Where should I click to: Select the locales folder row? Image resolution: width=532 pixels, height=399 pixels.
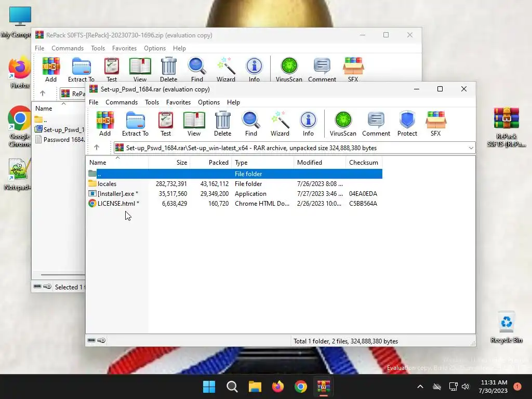point(235,183)
